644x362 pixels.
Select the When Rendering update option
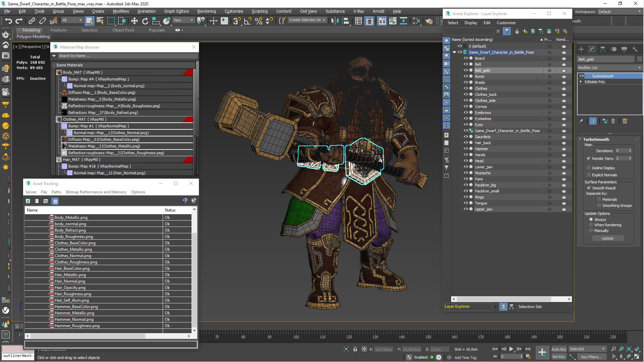591,225
